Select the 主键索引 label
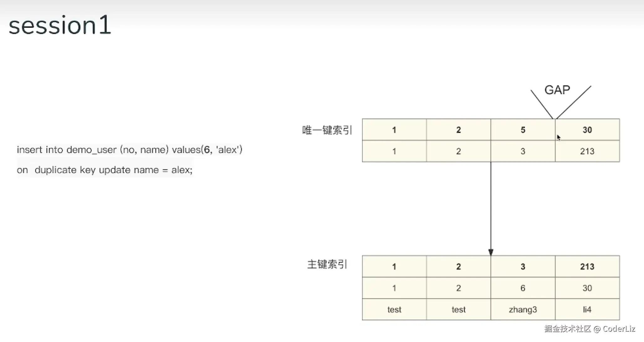The image size is (644, 342). 327,265
